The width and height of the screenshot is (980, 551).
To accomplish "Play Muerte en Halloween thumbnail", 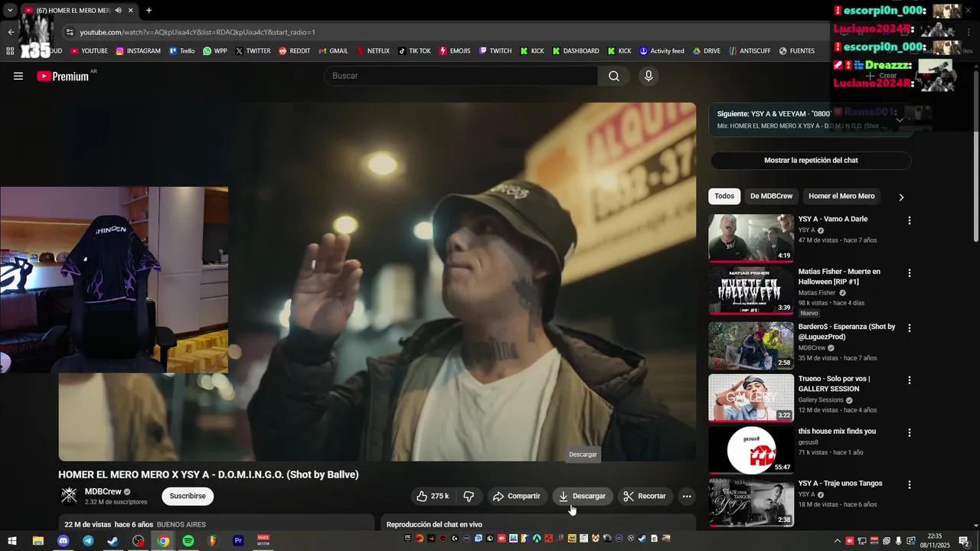I will 751,290.
